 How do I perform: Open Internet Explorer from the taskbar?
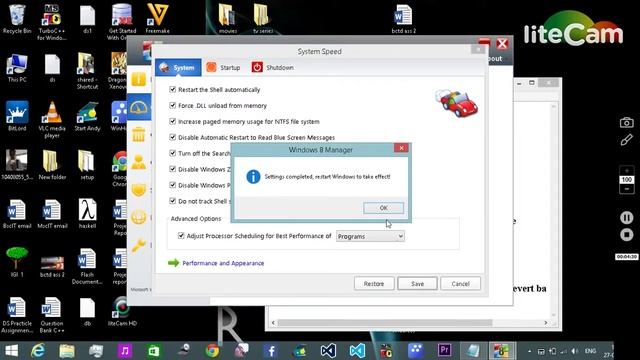point(38,351)
